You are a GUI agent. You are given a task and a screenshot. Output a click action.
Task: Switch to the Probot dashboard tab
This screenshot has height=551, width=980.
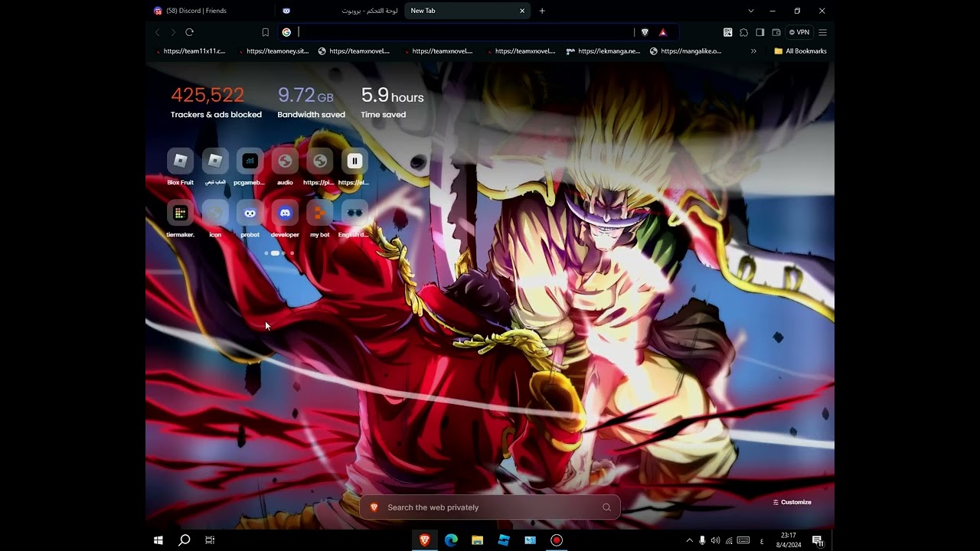tap(340, 11)
